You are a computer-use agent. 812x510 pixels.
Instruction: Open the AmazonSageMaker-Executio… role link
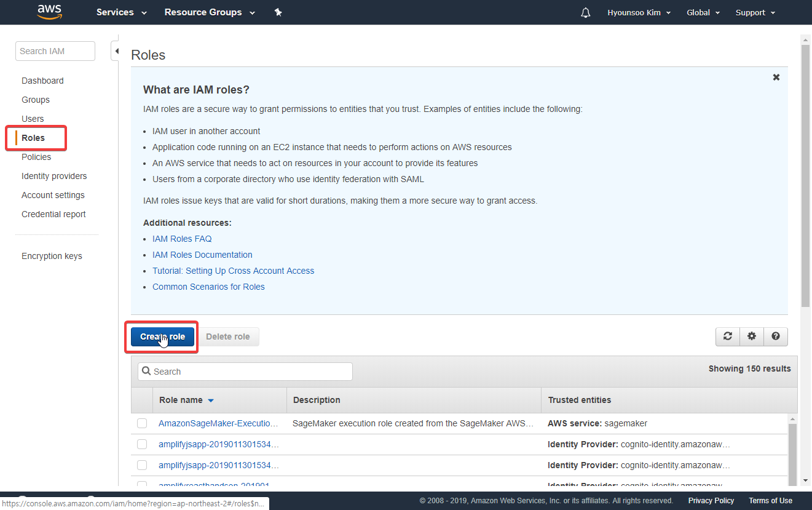coord(218,423)
